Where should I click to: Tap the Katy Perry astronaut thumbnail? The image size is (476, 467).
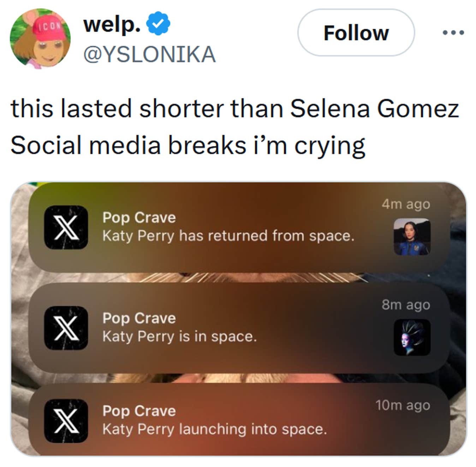coord(412,237)
